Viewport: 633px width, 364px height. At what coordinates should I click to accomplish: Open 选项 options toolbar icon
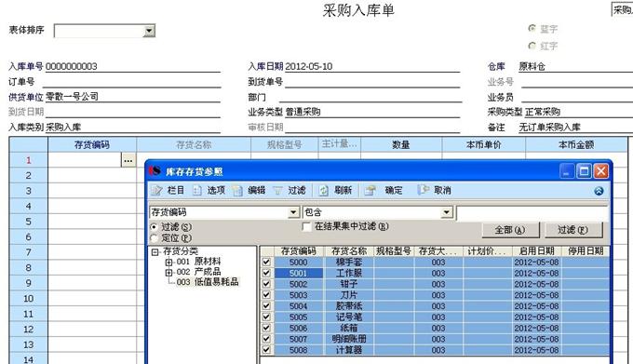[x=197, y=190]
